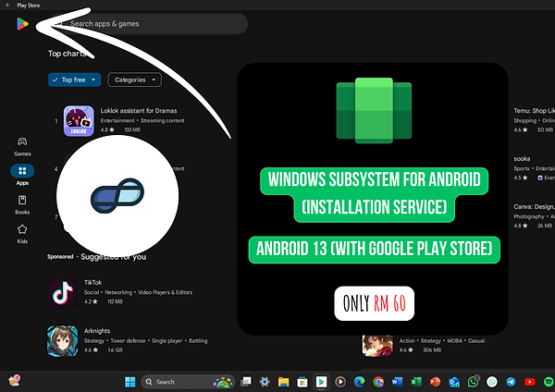Open the round media player taskbar icon
The width and height of the screenshot is (555, 392).
(340, 382)
